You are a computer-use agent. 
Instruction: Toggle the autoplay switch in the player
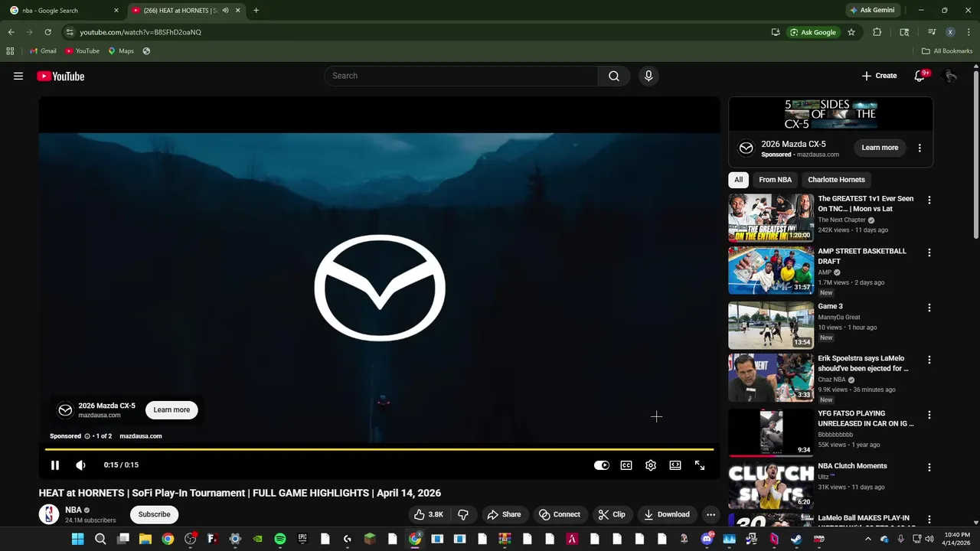coord(602,465)
